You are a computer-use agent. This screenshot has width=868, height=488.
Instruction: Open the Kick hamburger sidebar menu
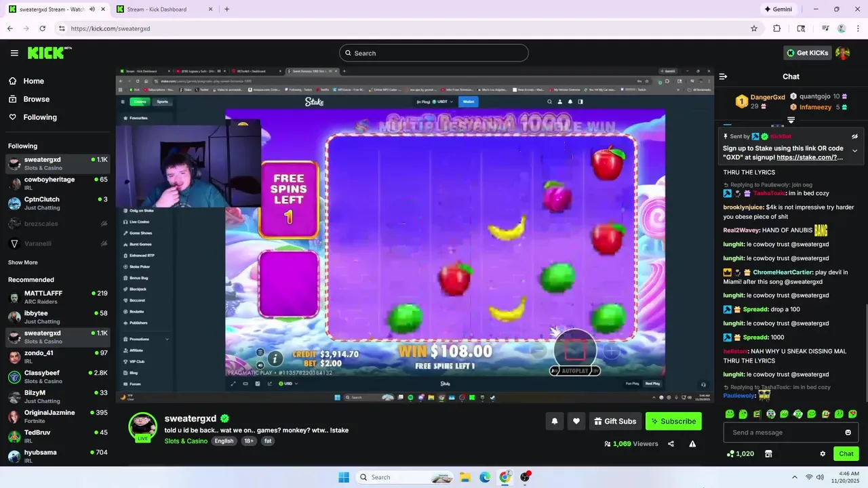click(x=14, y=53)
